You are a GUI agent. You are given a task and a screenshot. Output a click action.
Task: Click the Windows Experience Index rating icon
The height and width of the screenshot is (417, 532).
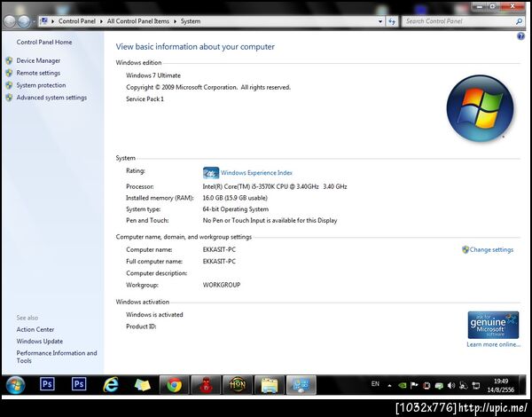coord(211,173)
